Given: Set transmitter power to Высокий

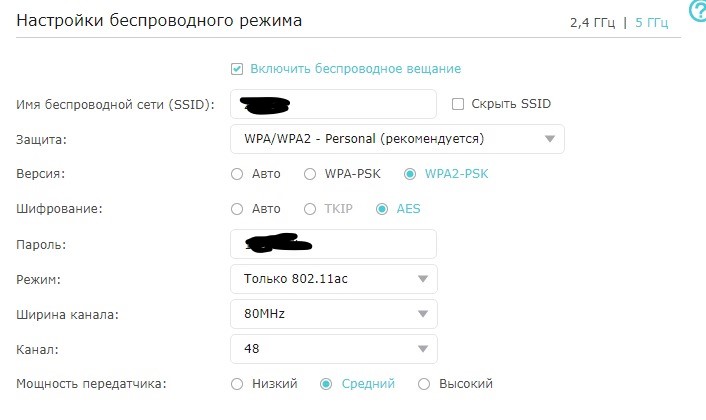Looking at the screenshot, I should click(x=424, y=384).
